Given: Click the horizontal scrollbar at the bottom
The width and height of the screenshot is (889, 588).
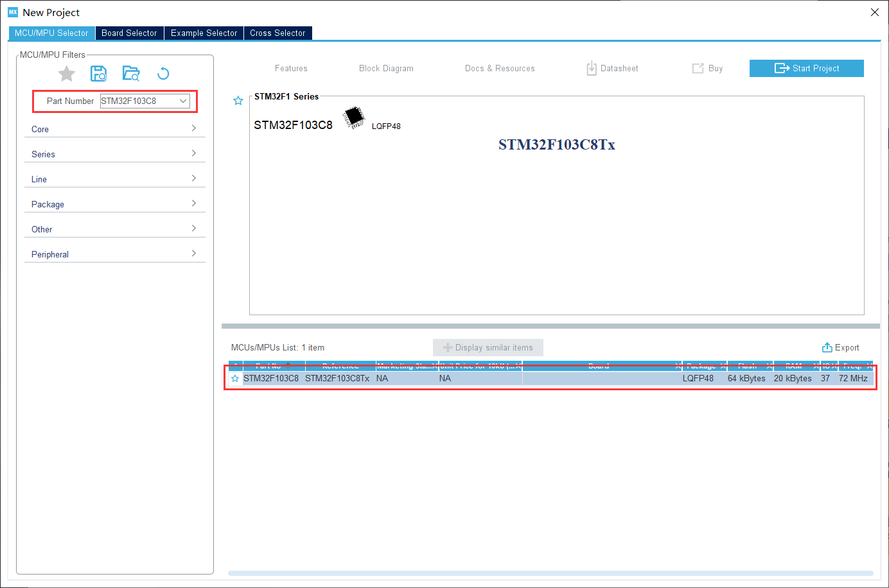Looking at the screenshot, I should pyautogui.click(x=550, y=573).
